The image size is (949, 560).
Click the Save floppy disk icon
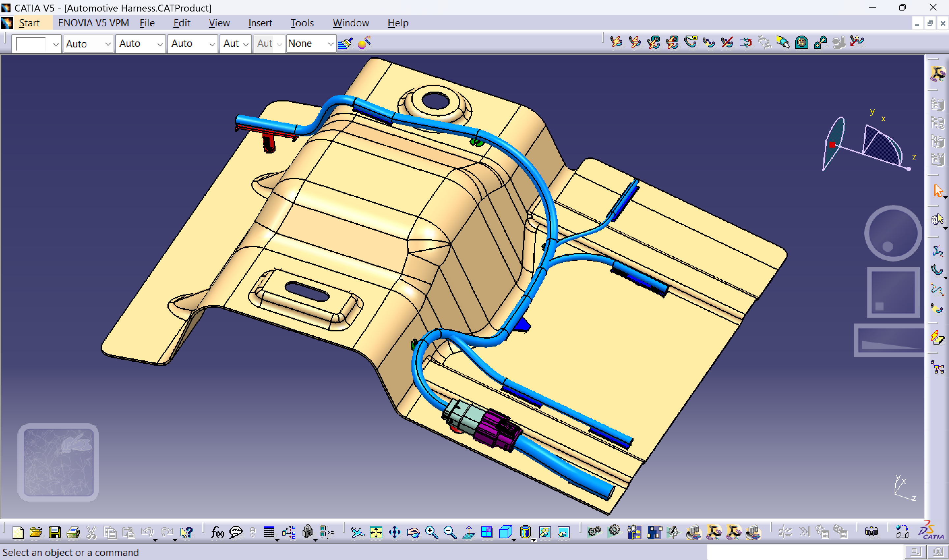click(x=55, y=532)
